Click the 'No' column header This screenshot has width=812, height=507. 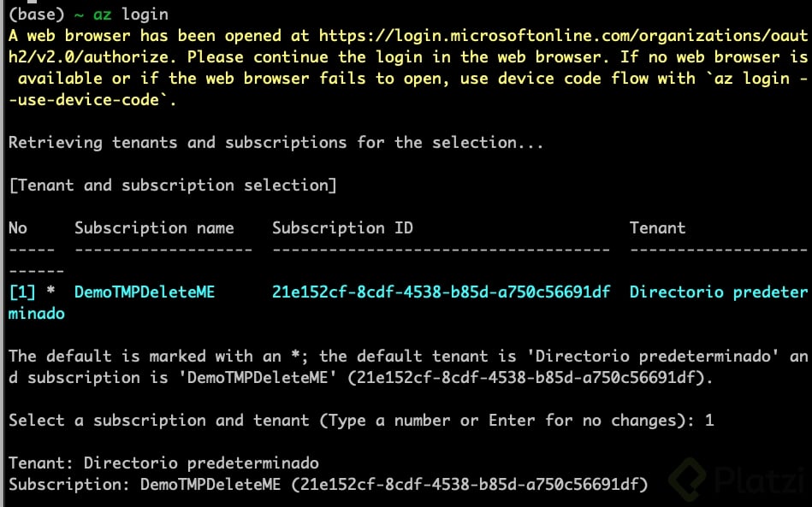(x=18, y=227)
